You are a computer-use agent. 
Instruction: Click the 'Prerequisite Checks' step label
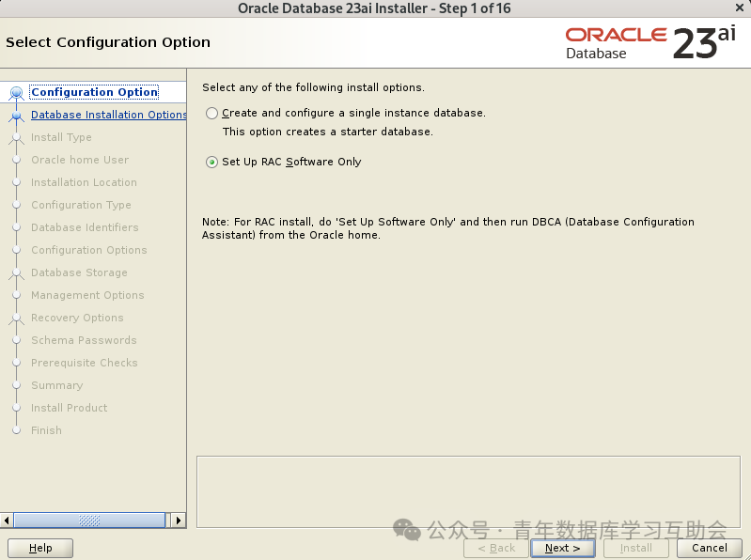tap(85, 363)
